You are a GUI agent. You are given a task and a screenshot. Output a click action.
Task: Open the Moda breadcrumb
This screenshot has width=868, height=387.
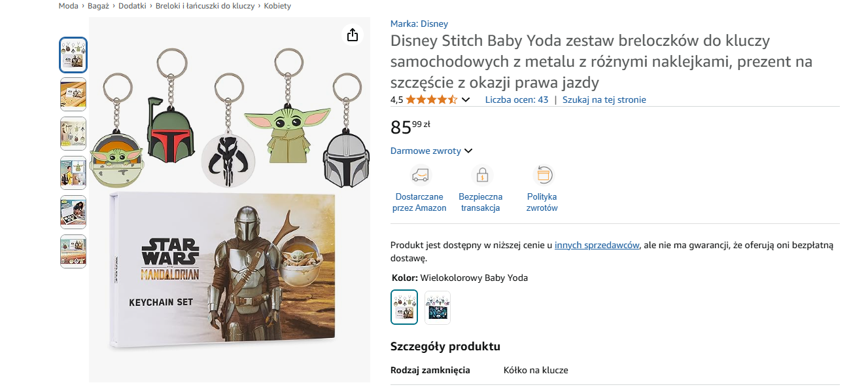[68, 6]
